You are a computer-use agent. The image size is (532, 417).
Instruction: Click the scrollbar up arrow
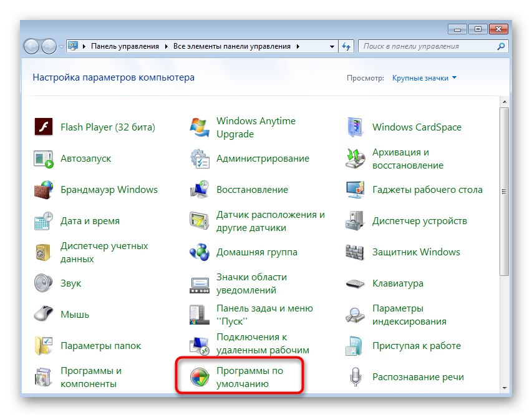click(505, 102)
